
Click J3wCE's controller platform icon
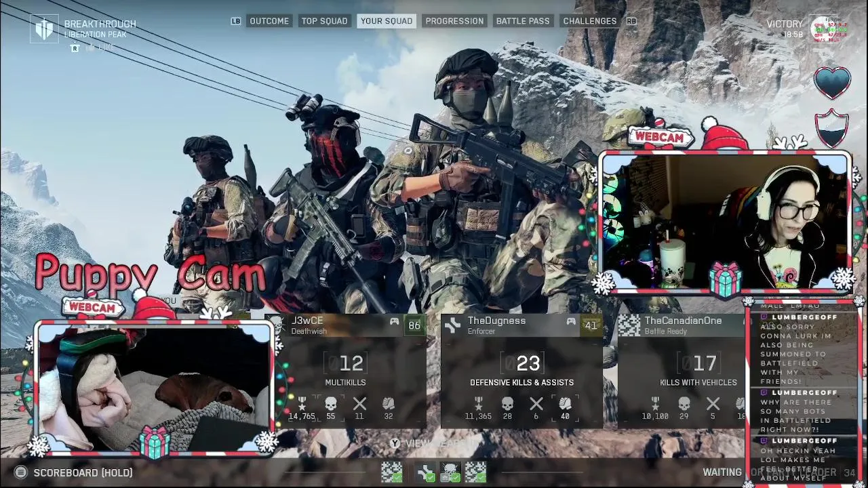click(394, 322)
